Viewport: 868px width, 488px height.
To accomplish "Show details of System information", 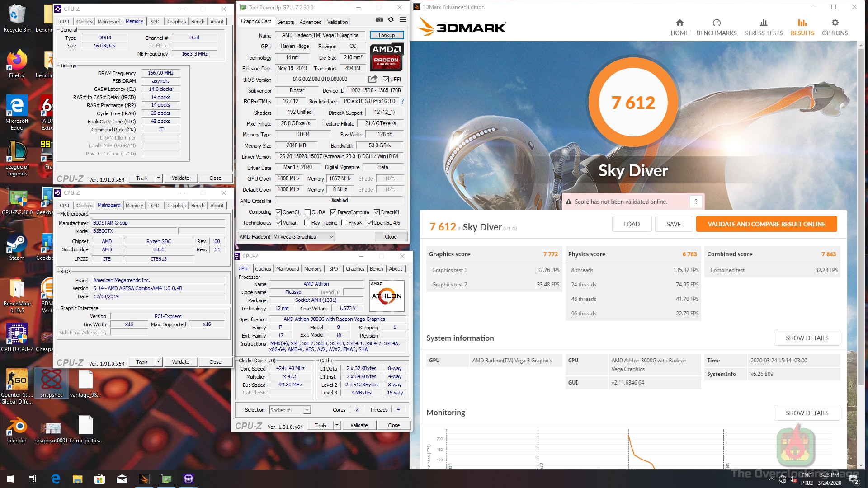I will (807, 338).
